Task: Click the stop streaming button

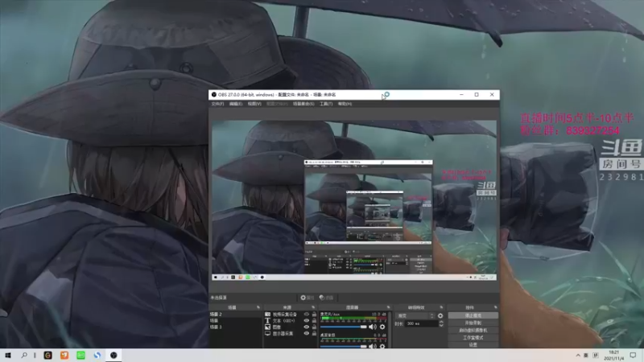Action: pos(473,315)
